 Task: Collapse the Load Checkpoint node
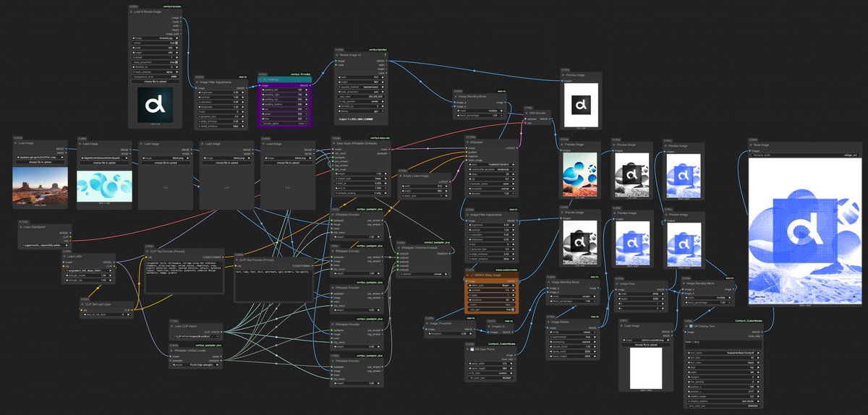[x=20, y=227]
